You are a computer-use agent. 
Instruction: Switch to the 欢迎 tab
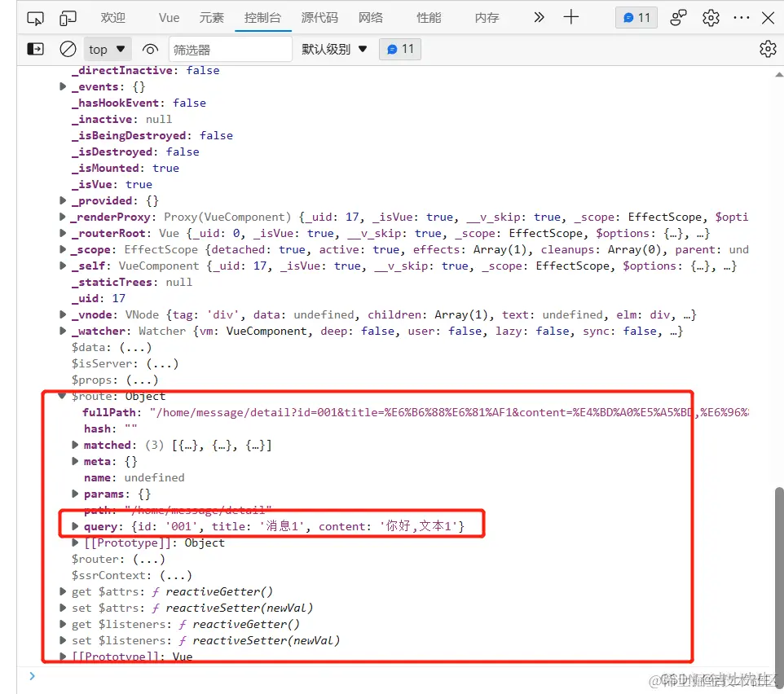(113, 18)
